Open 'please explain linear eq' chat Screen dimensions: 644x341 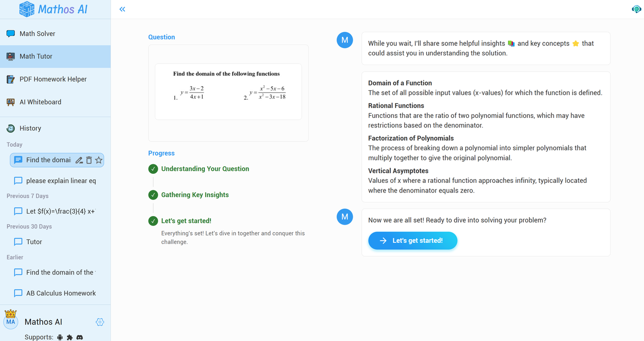click(x=60, y=181)
